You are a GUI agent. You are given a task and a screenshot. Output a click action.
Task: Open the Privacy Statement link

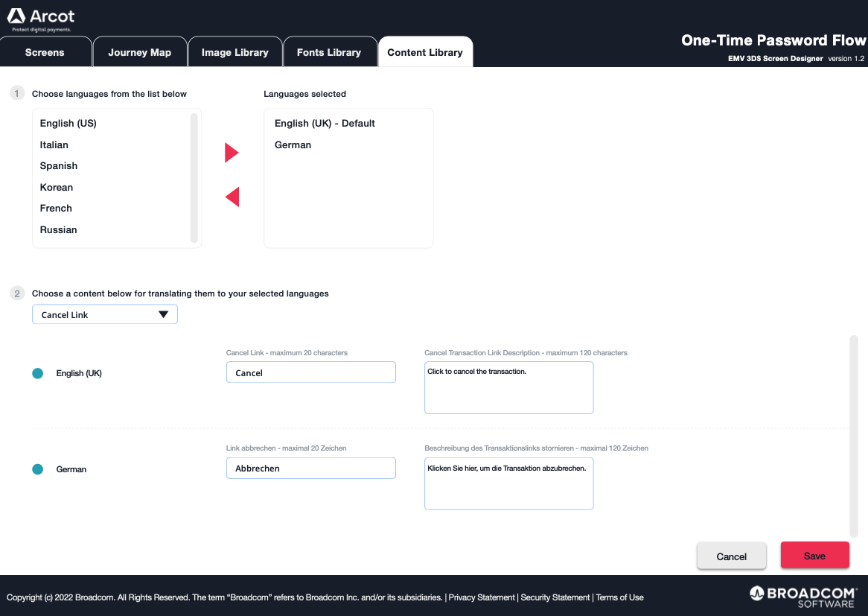(482, 597)
